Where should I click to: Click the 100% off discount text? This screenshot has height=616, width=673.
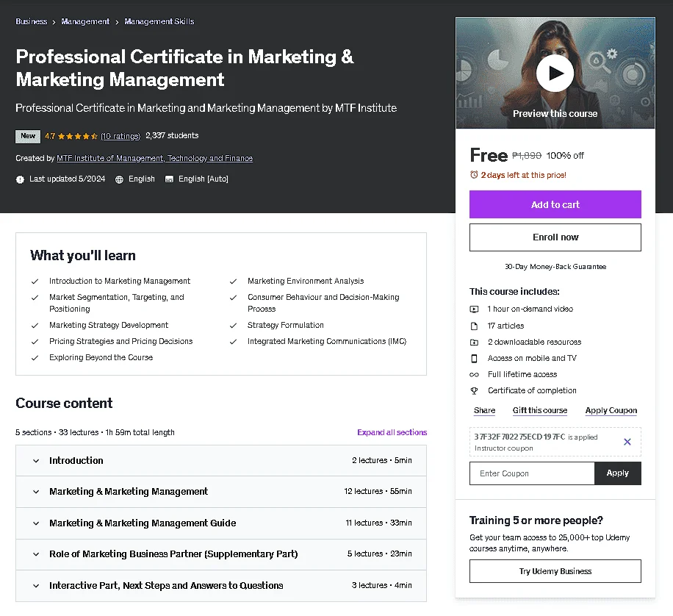click(x=565, y=156)
